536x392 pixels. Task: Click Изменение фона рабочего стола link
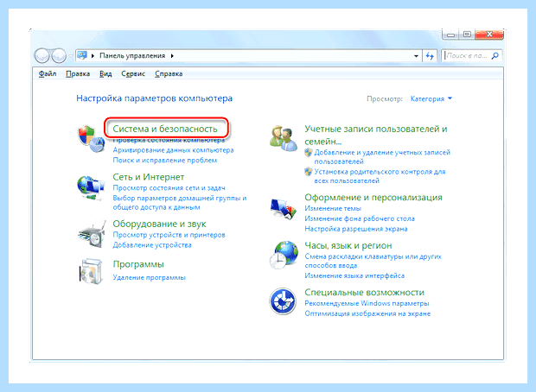(x=360, y=218)
